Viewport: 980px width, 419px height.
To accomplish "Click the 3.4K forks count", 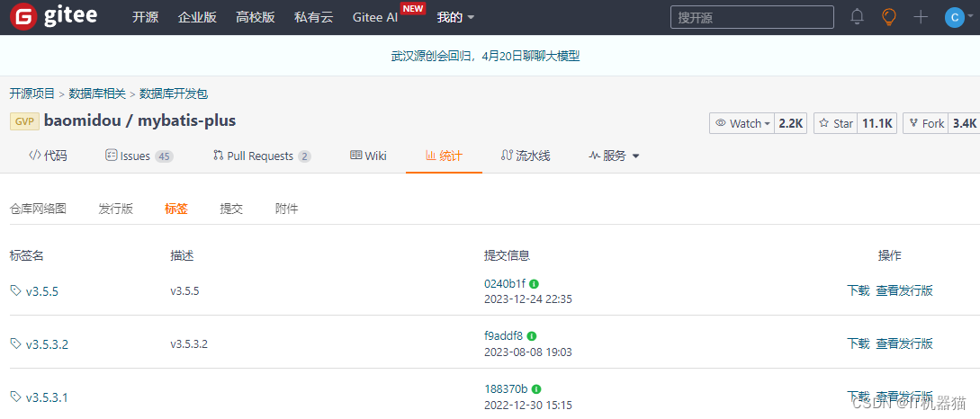I will tap(965, 124).
